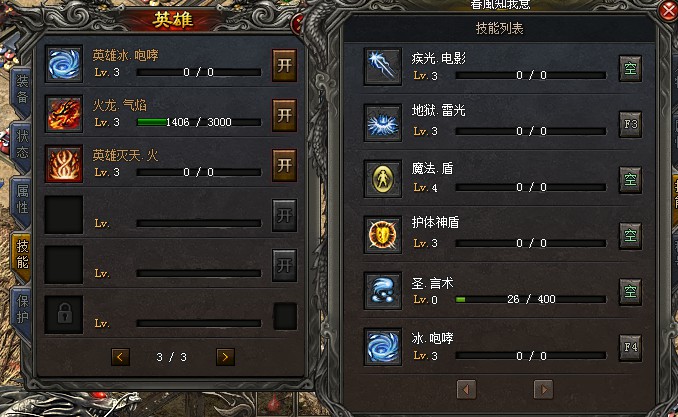Select the 魔法.盾 magic shield icon

click(x=383, y=179)
